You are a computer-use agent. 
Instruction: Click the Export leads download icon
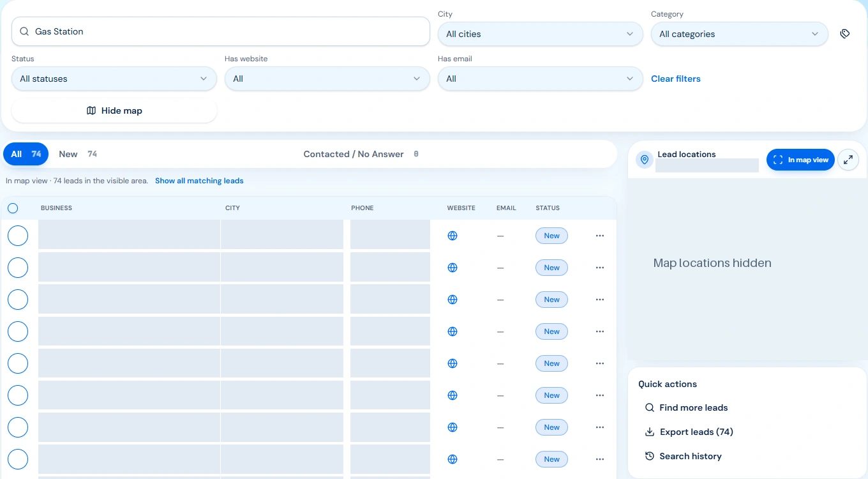point(650,432)
